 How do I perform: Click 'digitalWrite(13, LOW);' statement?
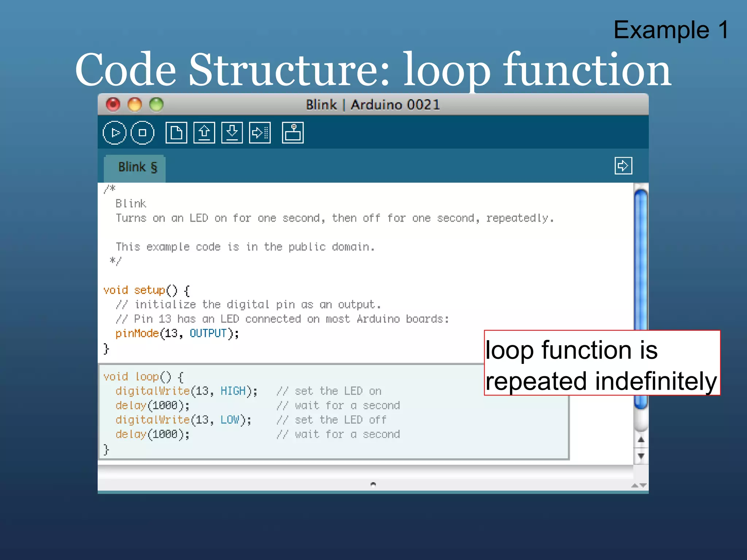point(183,420)
